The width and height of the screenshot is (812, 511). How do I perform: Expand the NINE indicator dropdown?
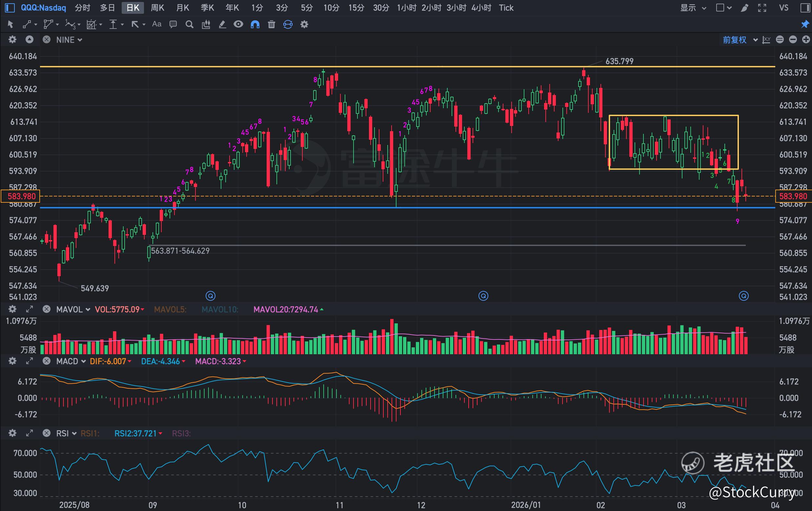(x=69, y=40)
